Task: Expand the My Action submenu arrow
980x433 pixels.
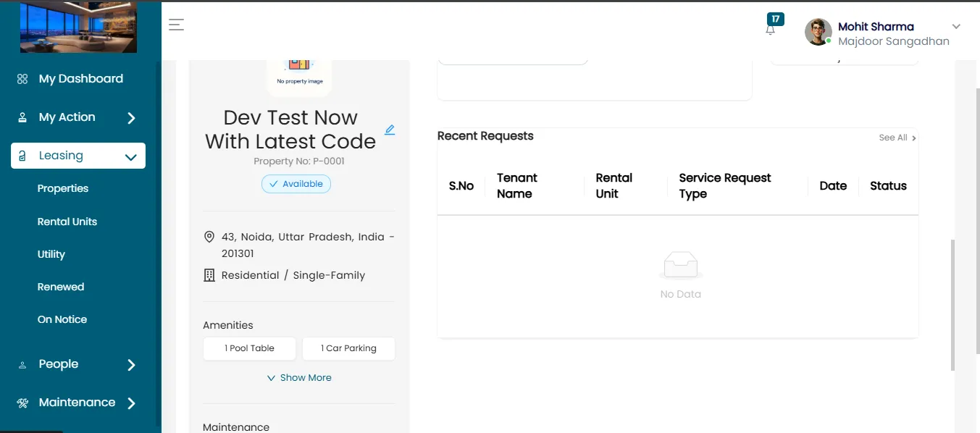Action: (131, 118)
